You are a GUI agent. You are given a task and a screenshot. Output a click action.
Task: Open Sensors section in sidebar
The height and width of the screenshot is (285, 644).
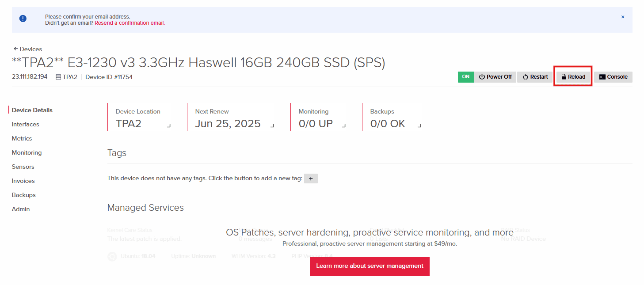tap(23, 167)
